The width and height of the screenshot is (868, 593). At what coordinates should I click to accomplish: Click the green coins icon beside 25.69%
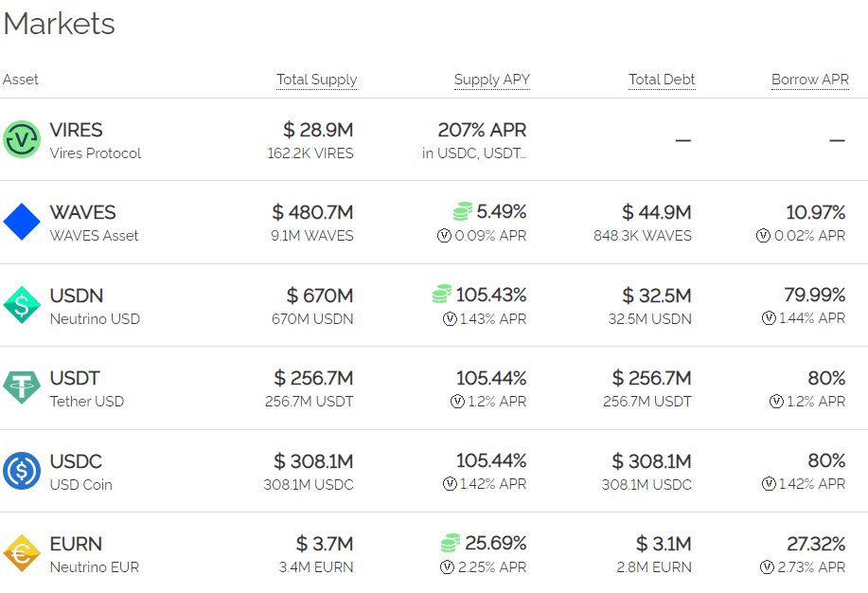pyautogui.click(x=450, y=543)
